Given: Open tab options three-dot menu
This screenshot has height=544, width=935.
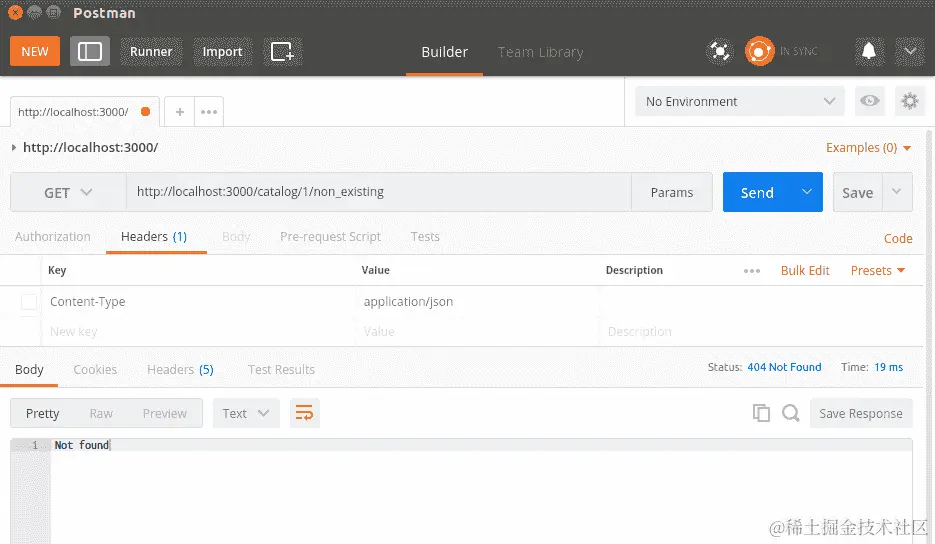Looking at the screenshot, I should click(209, 112).
